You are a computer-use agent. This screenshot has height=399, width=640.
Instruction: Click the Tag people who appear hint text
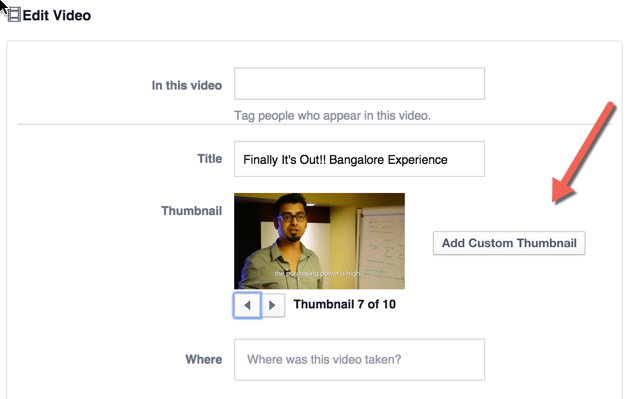click(x=332, y=115)
